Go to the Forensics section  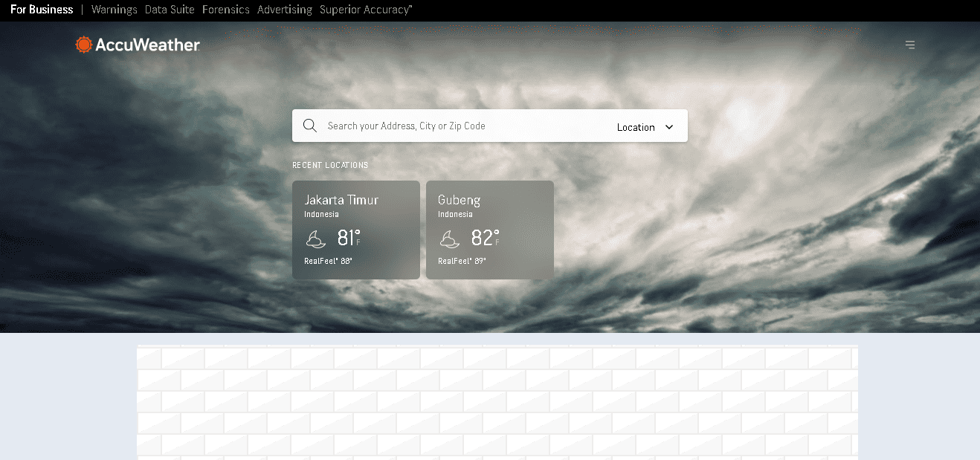[x=225, y=9]
